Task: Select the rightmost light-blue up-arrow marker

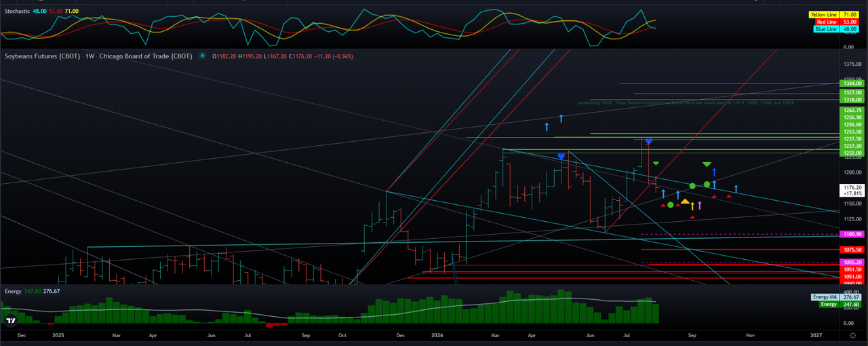Action: click(736, 189)
